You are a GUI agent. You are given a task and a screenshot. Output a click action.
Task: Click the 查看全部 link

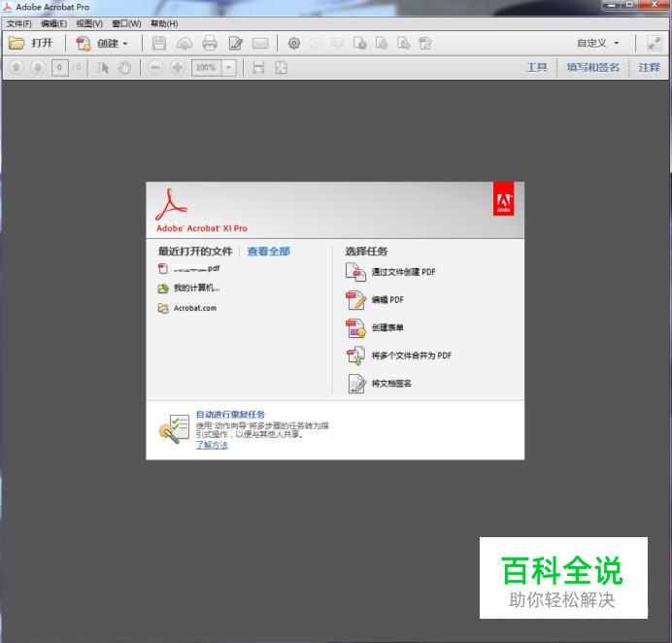tap(269, 252)
